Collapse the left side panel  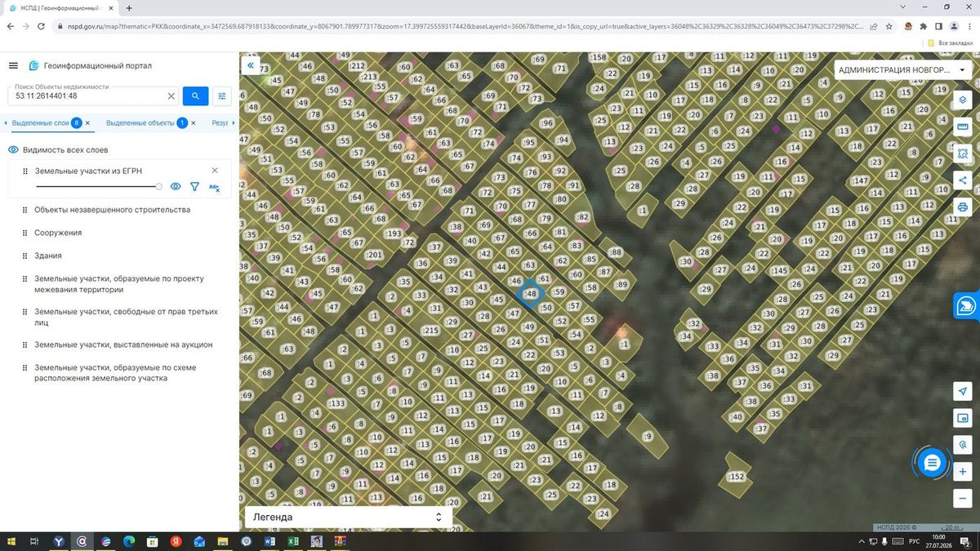point(251,65)
